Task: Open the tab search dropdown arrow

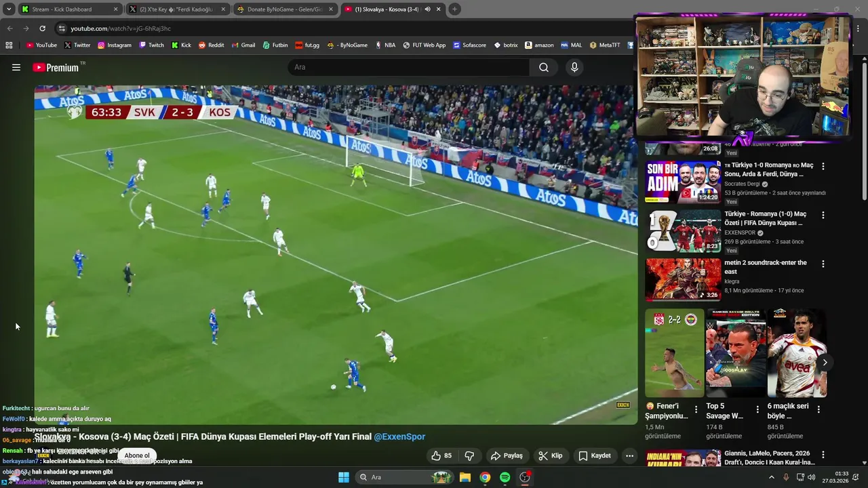Action: (9, 9)
